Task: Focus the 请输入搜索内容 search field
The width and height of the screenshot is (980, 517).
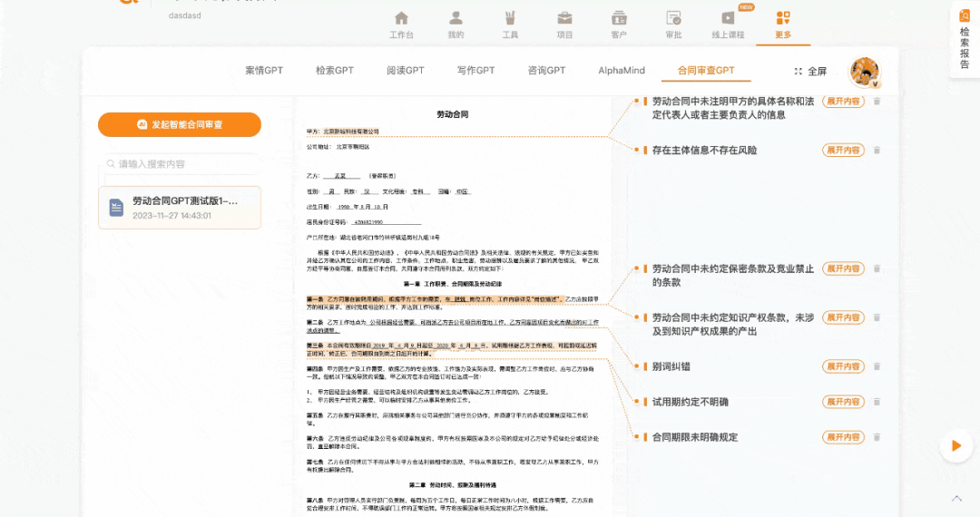Action: coord(180,163)
